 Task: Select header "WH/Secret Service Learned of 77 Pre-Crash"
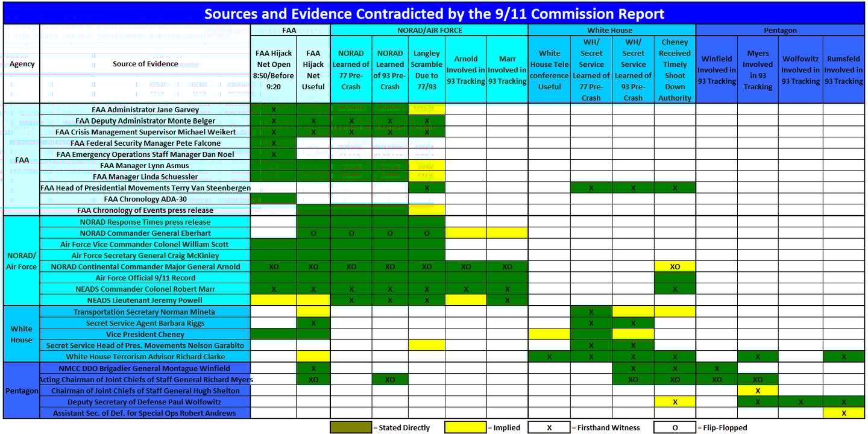point(591,70)
